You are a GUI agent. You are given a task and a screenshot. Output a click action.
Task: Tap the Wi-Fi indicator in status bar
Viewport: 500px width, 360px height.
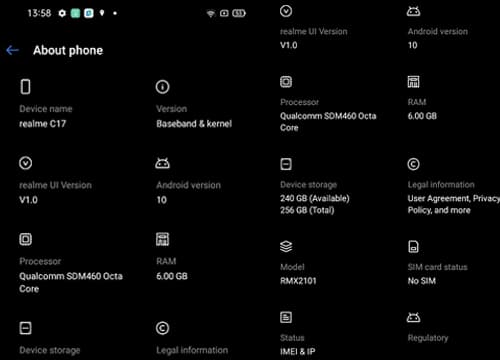[x=211, y=13]
